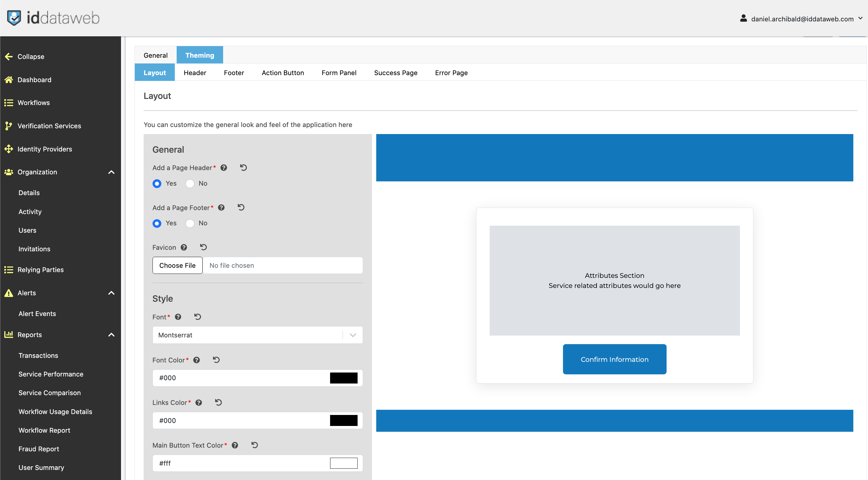The height and width of the screenshot is (480, 868).
Task: Click the Dashboard home icon
Action: (x=9, y=80)
